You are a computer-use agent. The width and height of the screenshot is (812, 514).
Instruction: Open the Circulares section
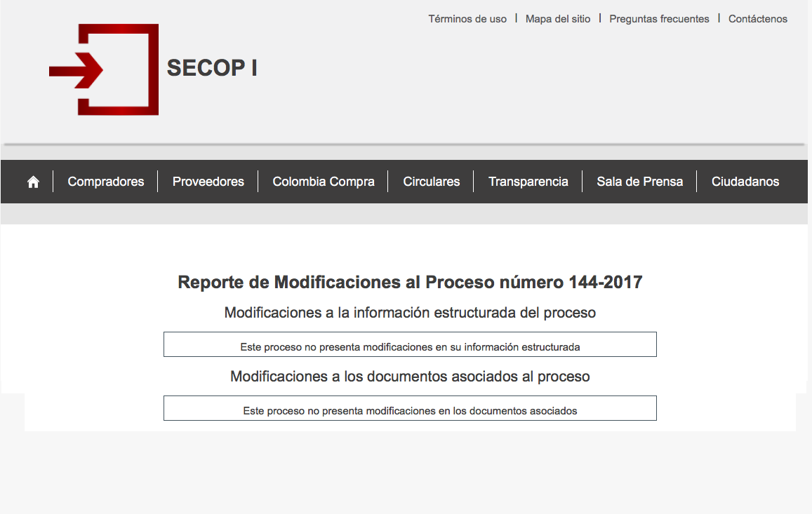[x=432, y=182]
